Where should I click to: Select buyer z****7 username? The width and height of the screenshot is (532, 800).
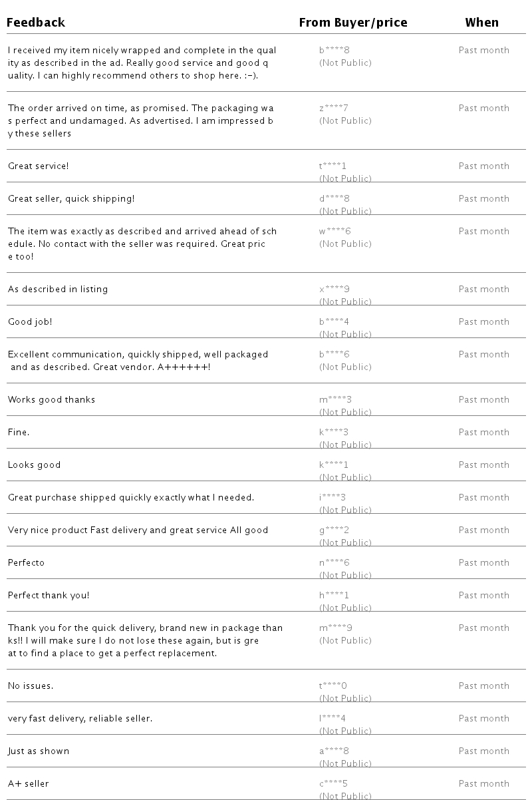[334, 108]
